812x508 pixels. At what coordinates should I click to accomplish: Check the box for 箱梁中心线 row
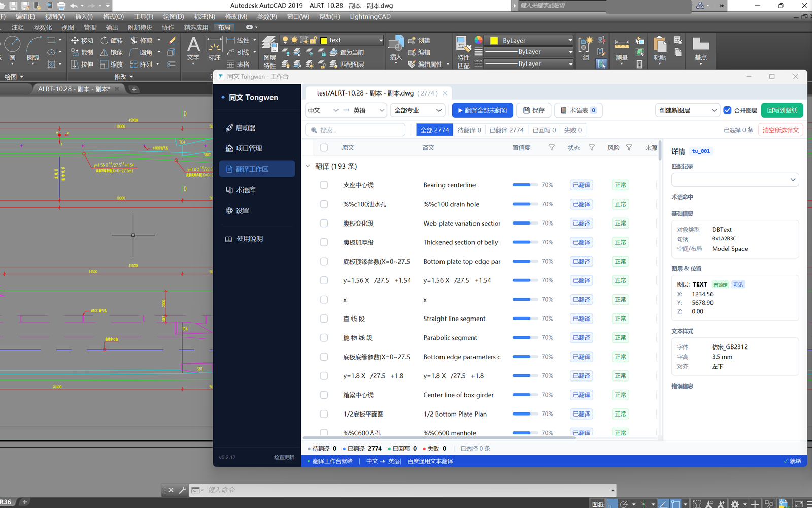tap(324, 395)
